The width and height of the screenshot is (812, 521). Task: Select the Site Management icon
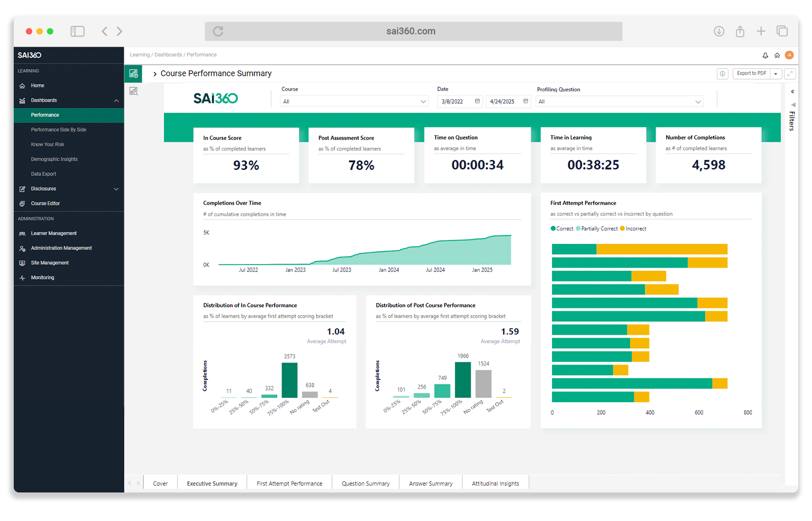(x=22, y=263)
